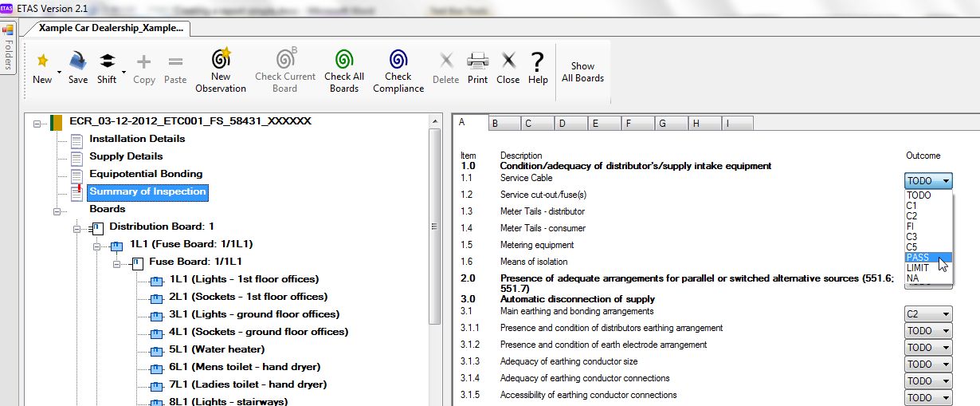
Task: Save the report with Save icon
Action: [78, 61]
